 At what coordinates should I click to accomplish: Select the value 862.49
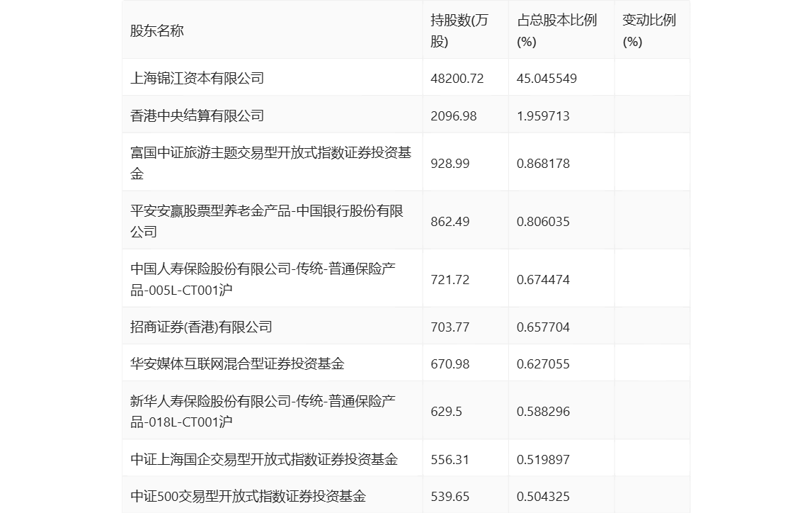450,221
